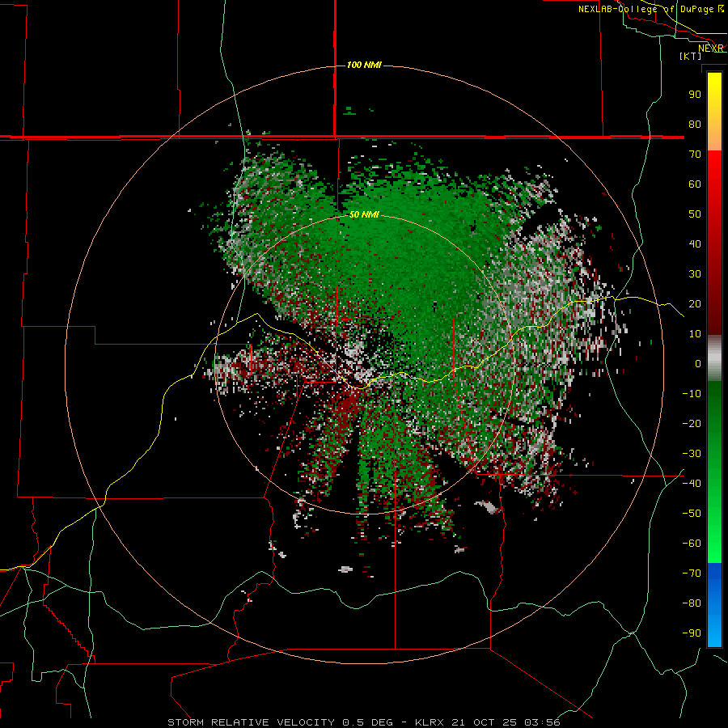Viewport: 728px width, 728px height.
Task: Click the 'NEXR' label above the scale
Action: point(711,49)
